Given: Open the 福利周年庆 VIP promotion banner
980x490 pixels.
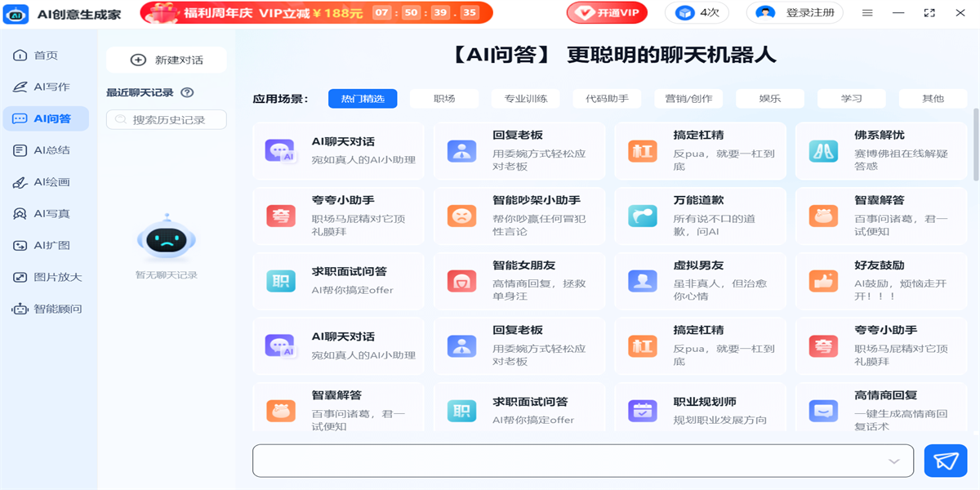Looking at the screenshot, I should pyautogui.click(x=316, y=12).
